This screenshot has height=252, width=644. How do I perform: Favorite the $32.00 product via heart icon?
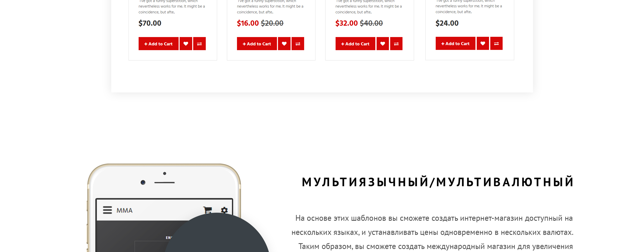point(383,44)
